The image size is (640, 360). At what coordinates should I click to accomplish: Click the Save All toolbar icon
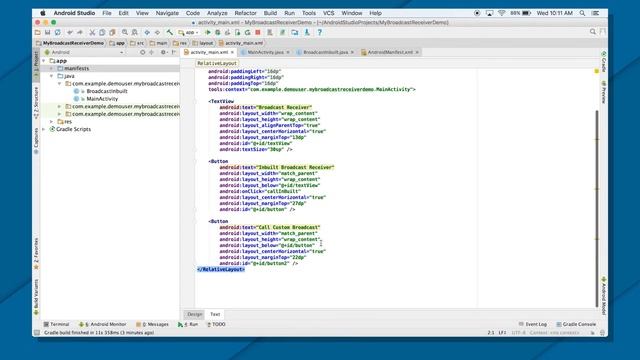pyautogui.click(x=47, y=32)
